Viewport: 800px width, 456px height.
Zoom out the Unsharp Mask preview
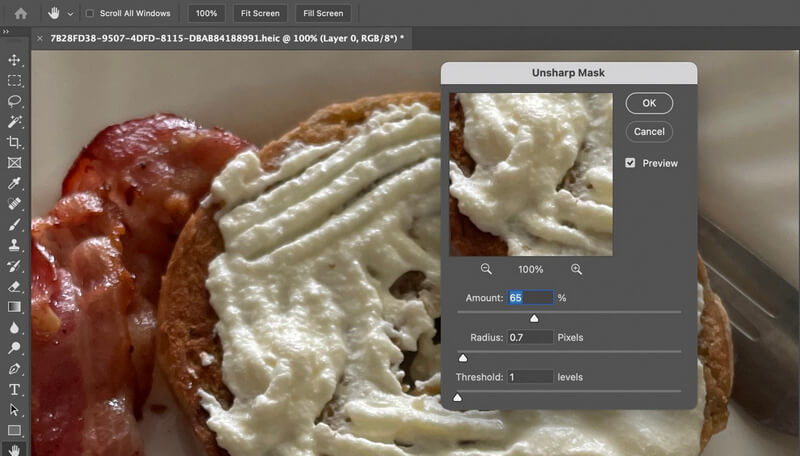point(486,269)
